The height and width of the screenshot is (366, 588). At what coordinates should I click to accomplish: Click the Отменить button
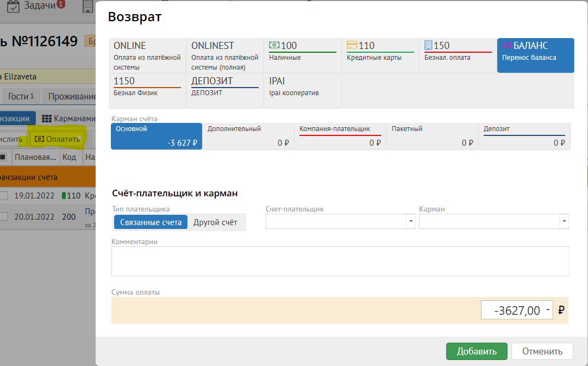[542, 351]
